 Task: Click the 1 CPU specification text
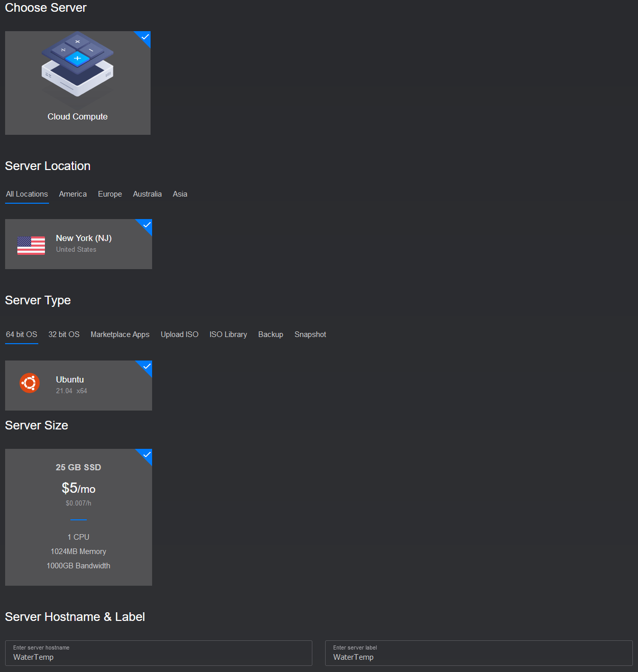pyautogui.click(x=79, y=537)
